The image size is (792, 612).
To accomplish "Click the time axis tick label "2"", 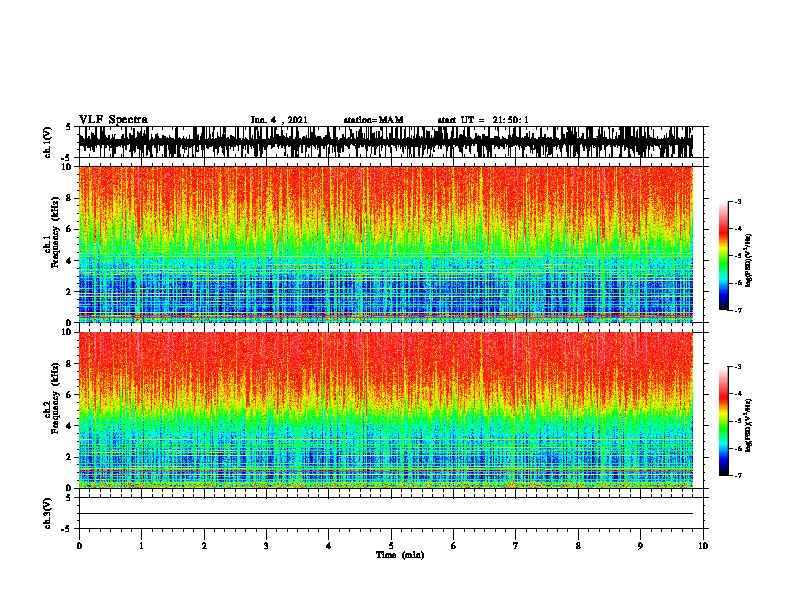I will (x=204, y=546).
